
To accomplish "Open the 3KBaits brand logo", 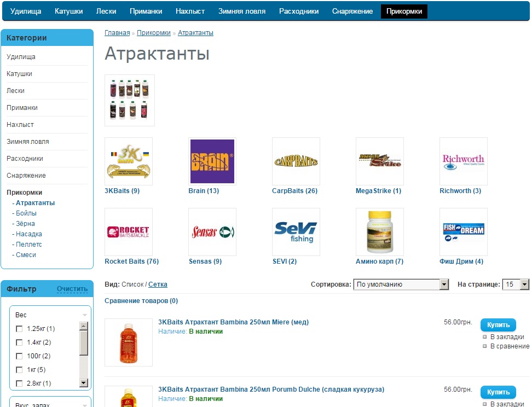I will click(129, 161).
